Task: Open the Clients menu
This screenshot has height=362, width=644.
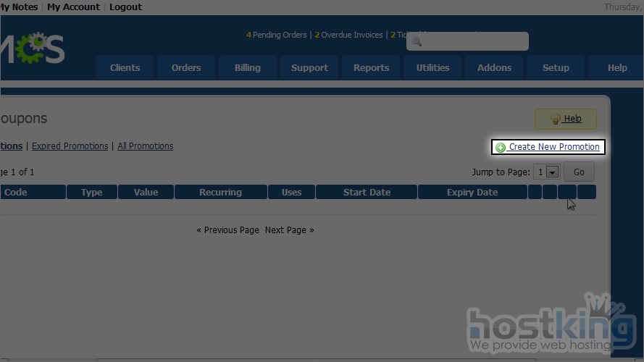Action: 125,68
